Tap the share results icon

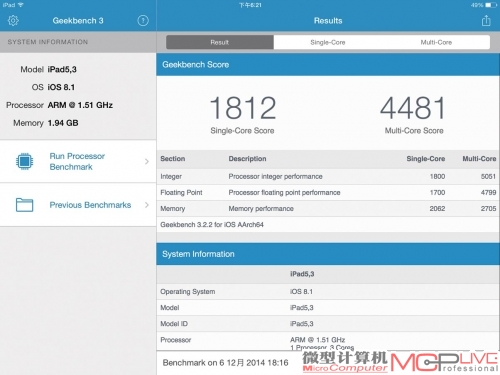tap(486, 20)
